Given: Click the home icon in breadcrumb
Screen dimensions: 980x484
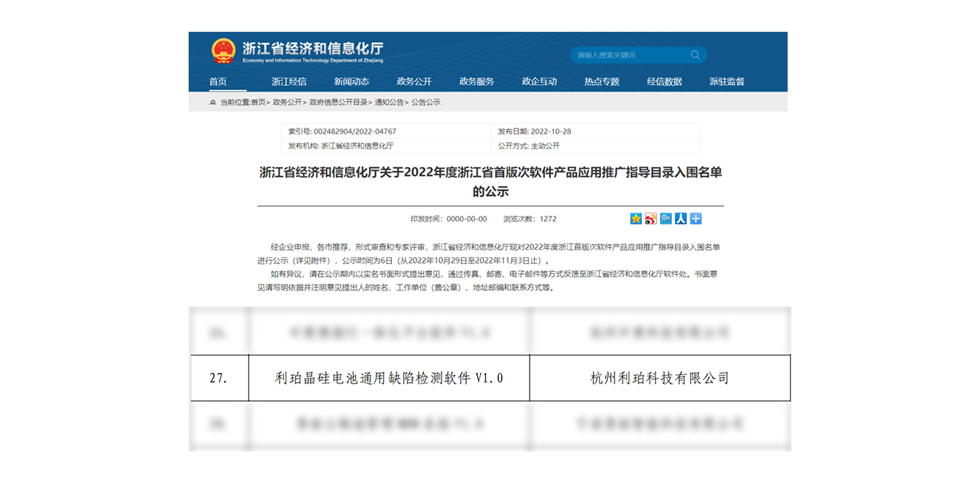Looking at the screenshot, I should point(213,102).
